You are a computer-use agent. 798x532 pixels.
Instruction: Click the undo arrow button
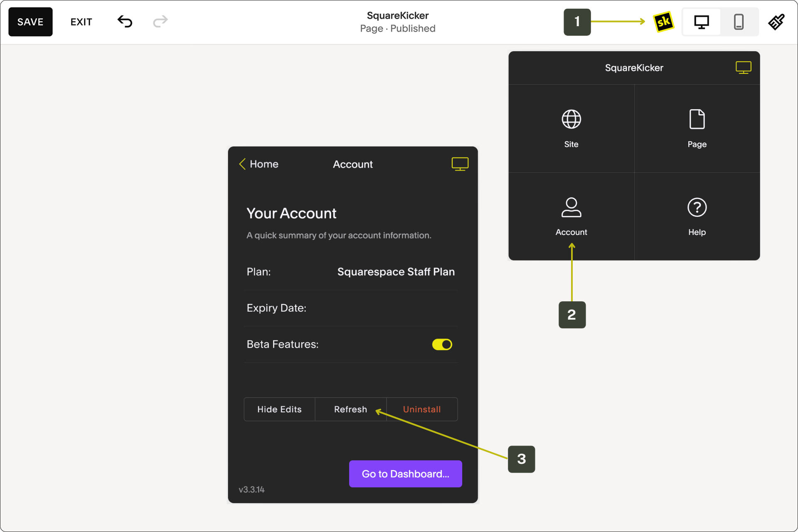125,22
